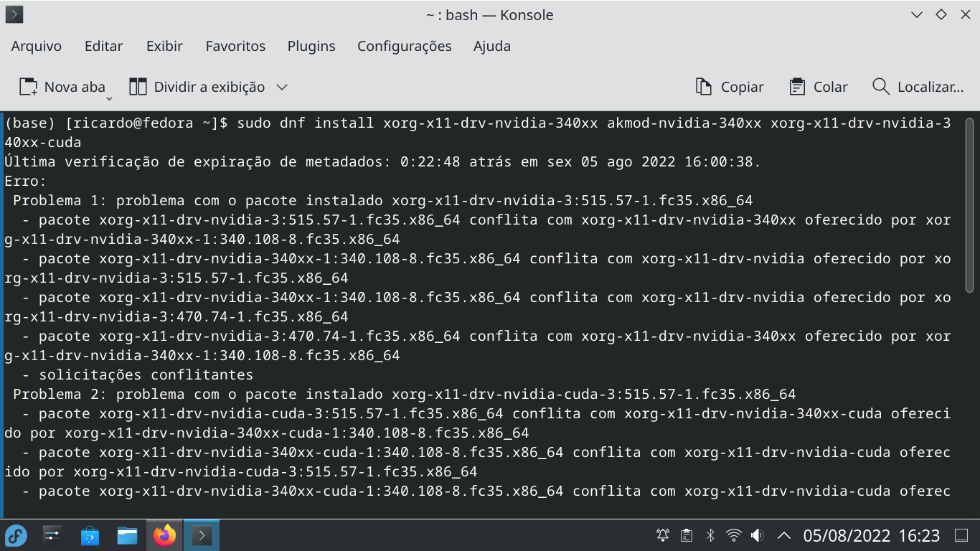Open the Exibir menu
Viewport: 980px width, 551px height.
tap(164, 46)
